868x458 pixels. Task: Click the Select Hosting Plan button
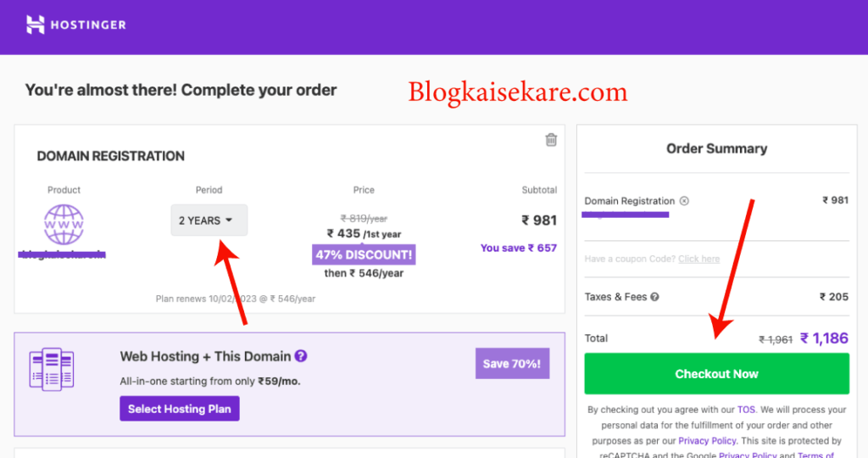180,409
